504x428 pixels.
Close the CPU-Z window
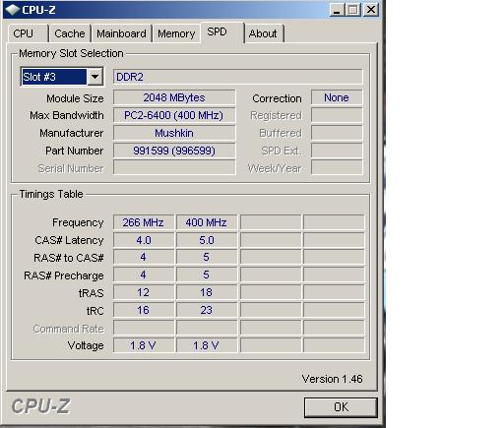(x=371, y=10)
